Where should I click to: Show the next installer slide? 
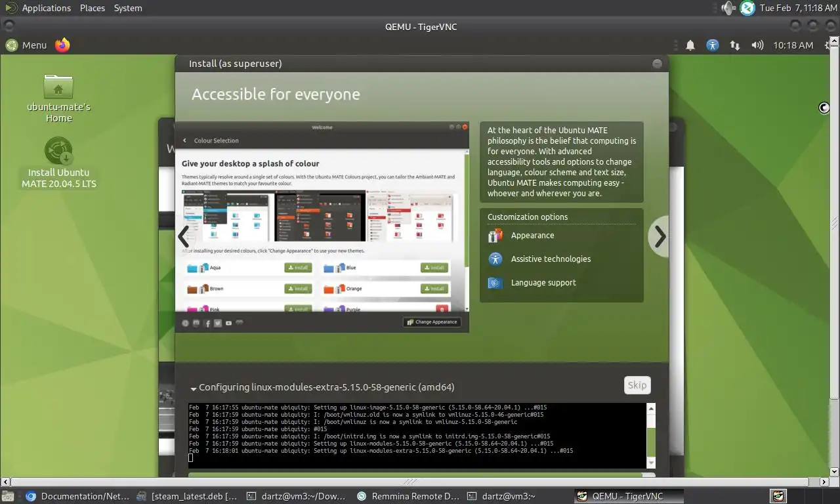point(659,236)
